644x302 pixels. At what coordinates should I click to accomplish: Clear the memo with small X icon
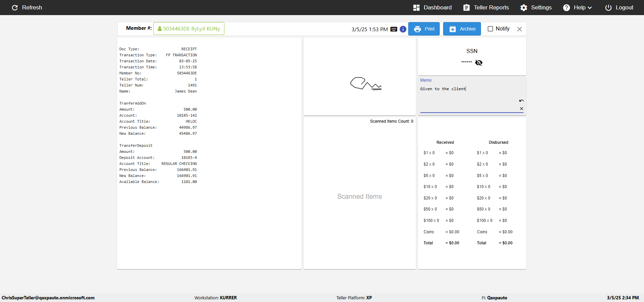pos(522,109)
